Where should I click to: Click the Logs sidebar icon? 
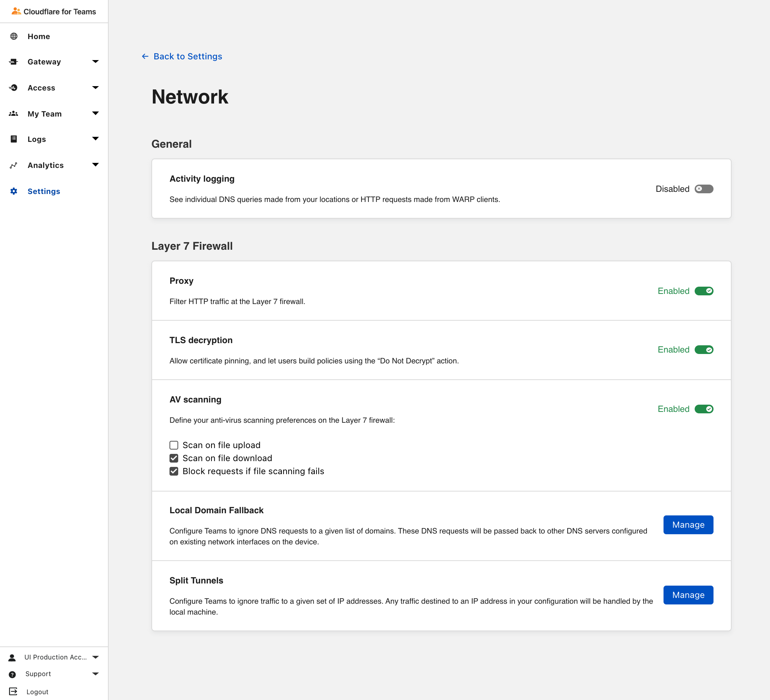pyautogui.click(x=14, y=139)
